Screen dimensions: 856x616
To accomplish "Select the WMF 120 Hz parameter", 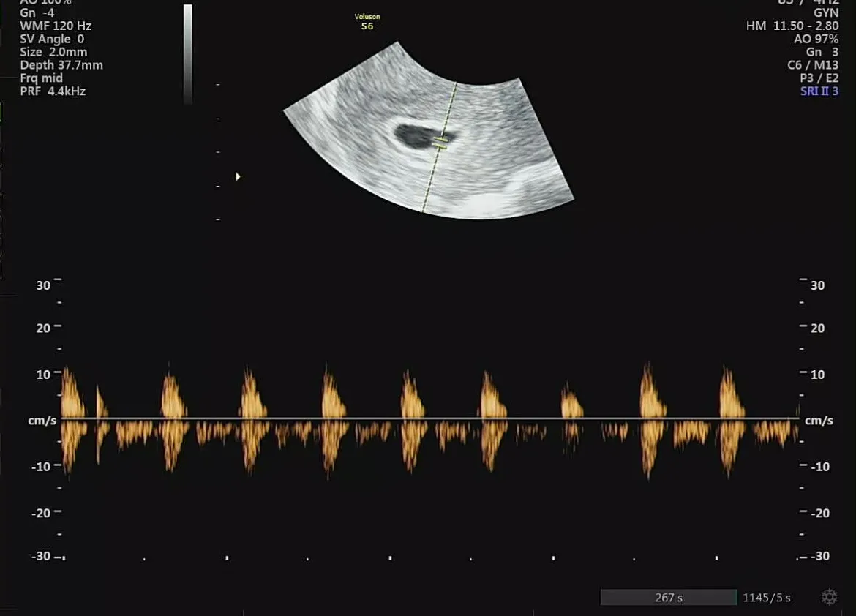I will coord(56,26).
